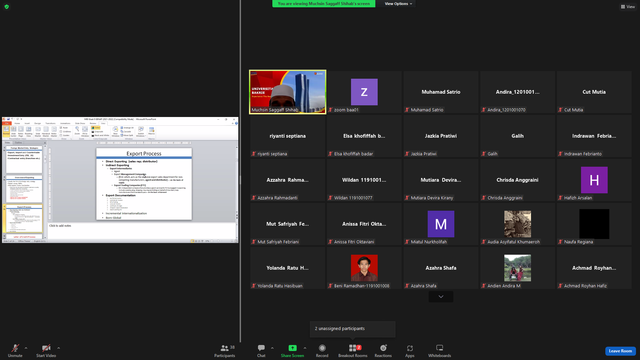Click muted mic icon for Naufa Regiana
The image size is (640, 360).
(560, 242)
